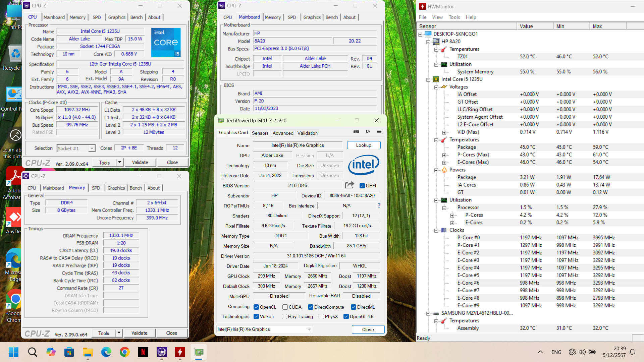
Task: Open Microsoft Store from the taskbar
Action: [69, 352]
